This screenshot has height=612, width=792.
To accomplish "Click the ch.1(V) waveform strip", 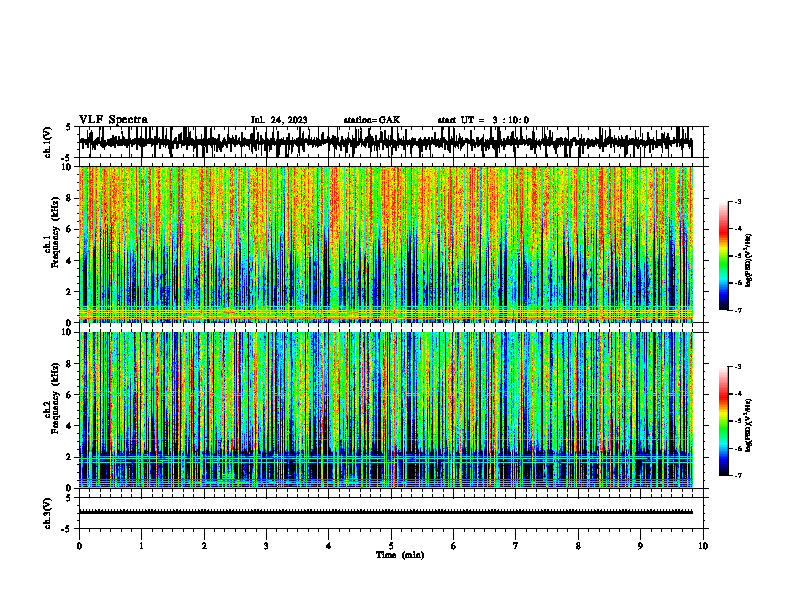I will (386, 142).
